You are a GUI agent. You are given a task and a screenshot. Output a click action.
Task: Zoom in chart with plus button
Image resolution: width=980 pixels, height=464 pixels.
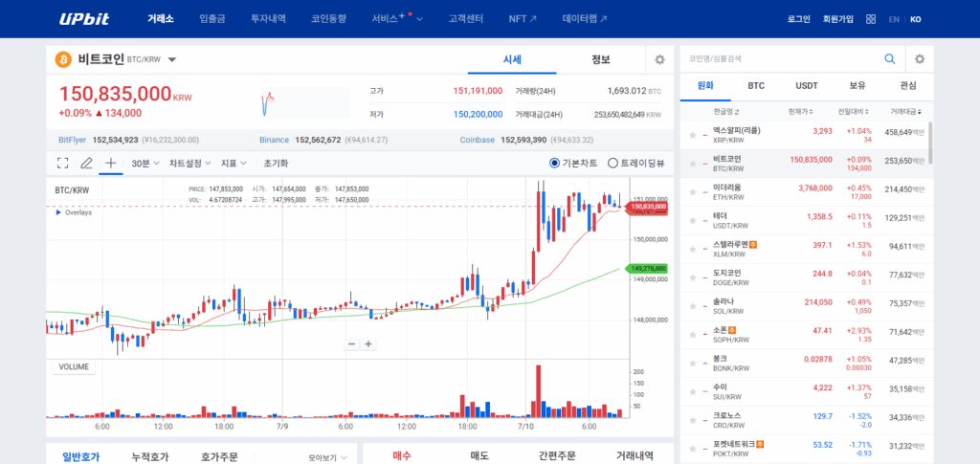pyautogui.click(x=368, y=343)
